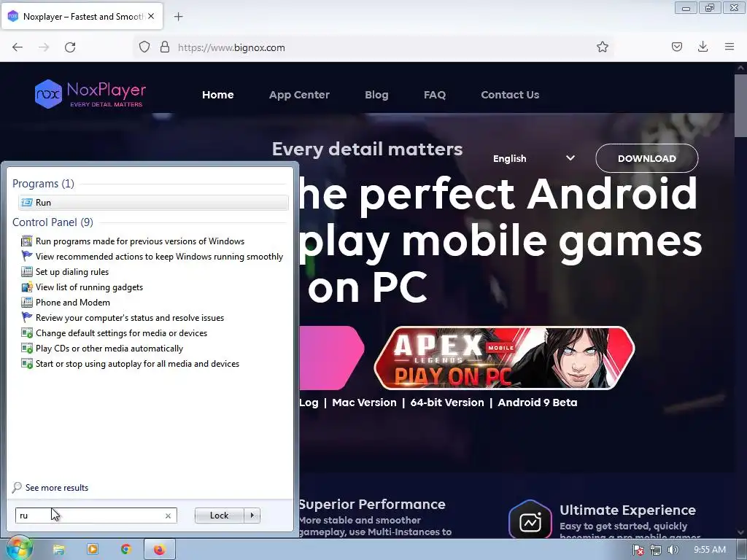This screenshot has height=560, width=747.
Task: Save page to Pocket
Action: 676,47
